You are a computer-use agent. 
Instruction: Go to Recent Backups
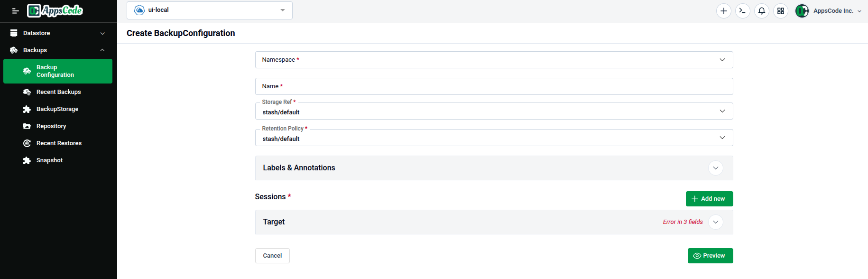58,92
